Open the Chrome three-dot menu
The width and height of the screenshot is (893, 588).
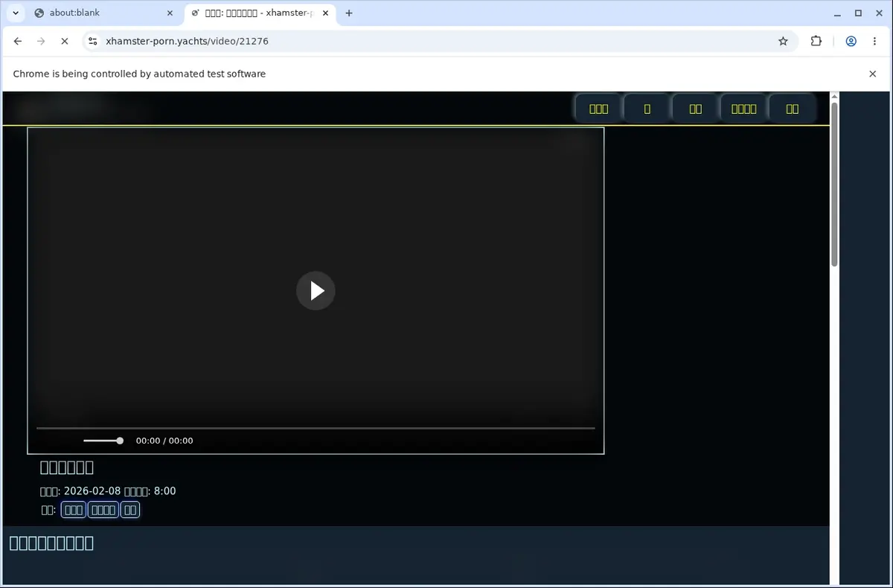[874, 42]
